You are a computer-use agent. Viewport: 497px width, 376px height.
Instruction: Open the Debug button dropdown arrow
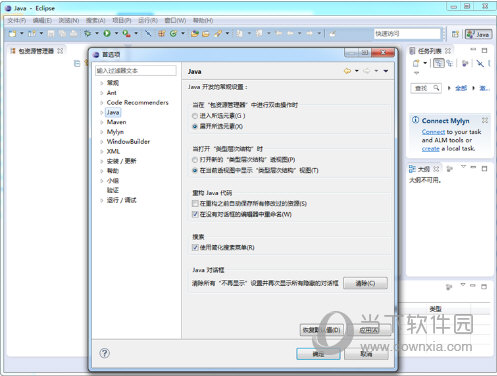tap(97, 33)
